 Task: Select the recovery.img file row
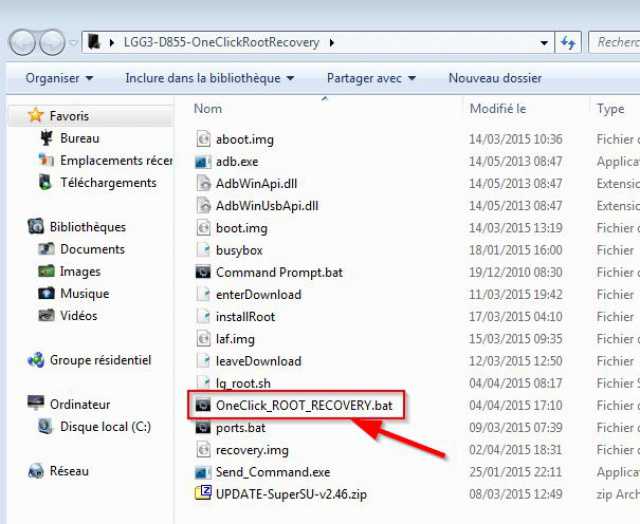[252, 450]
